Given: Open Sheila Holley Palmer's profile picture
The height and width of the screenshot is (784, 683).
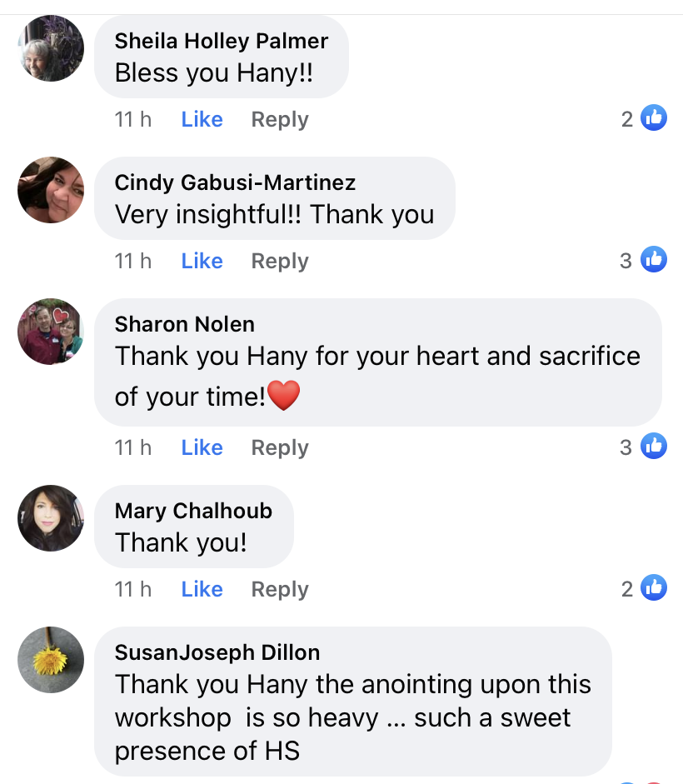Looking at the screenshot, I should [51, 48].
